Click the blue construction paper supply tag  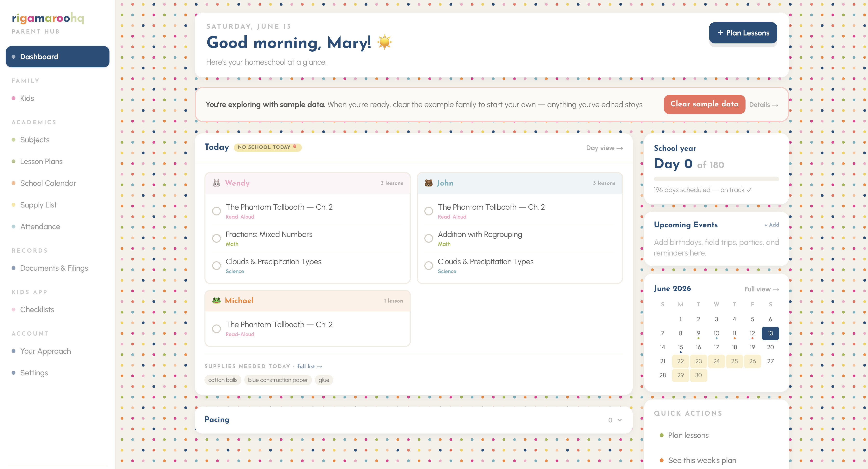pyautogui.click(x=278, y=380)
